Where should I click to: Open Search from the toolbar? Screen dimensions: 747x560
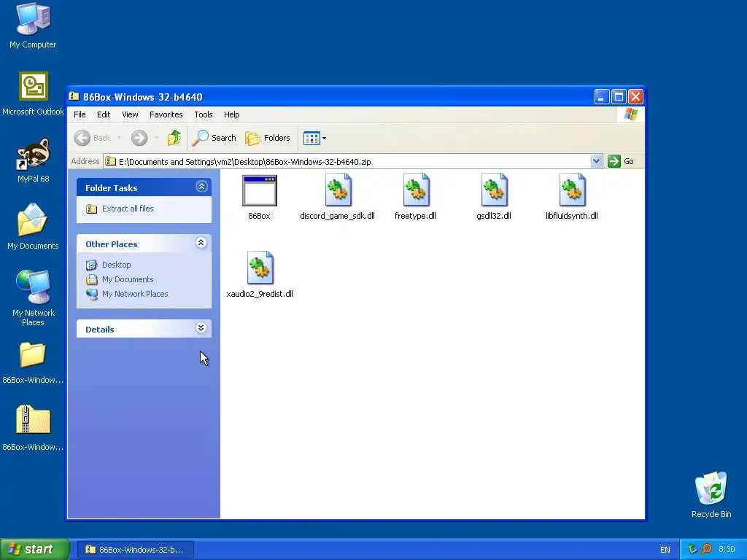[x=214, y=138]
